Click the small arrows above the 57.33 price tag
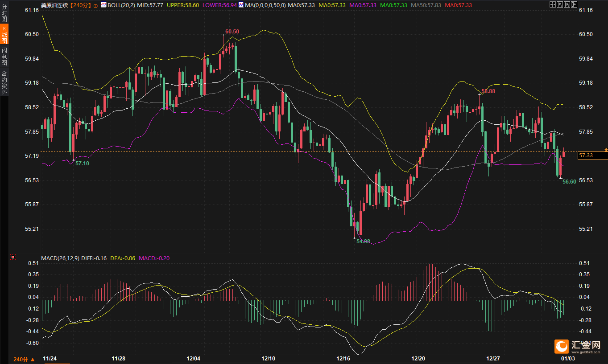 605,149
